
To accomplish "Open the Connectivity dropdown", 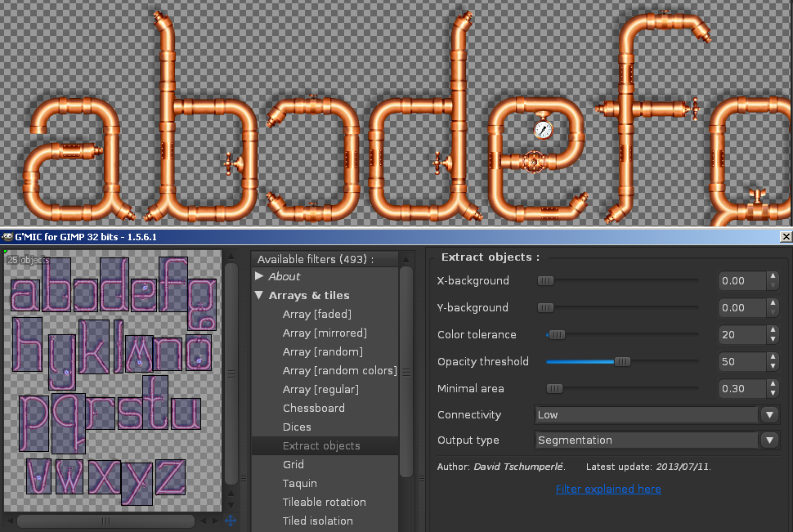I will tap(657, 414).
